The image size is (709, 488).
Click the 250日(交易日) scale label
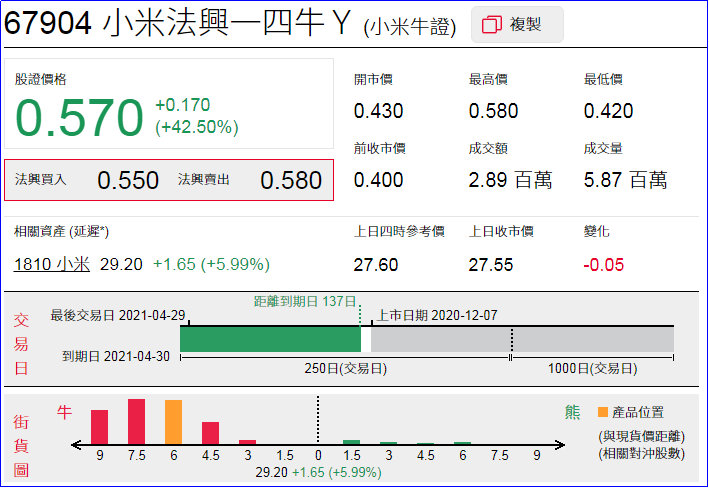(x=345, y=369)
